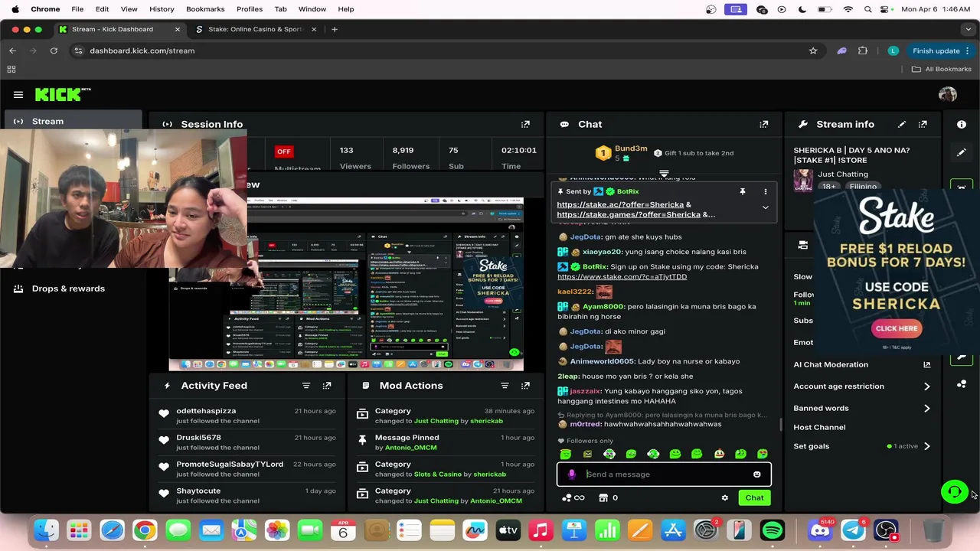Open the Chrome three-dot menu beside Finish update
The image size is (980, 551).
tap(968, 51)
